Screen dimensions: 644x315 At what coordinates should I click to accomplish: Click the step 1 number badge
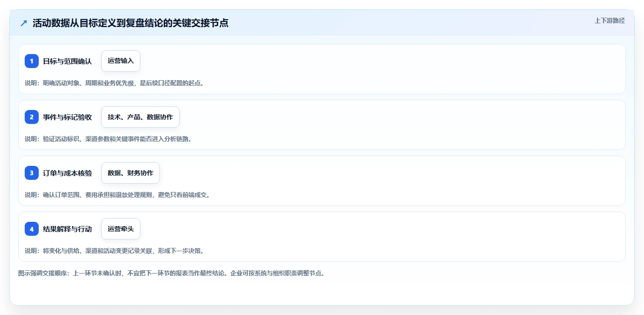32,61
